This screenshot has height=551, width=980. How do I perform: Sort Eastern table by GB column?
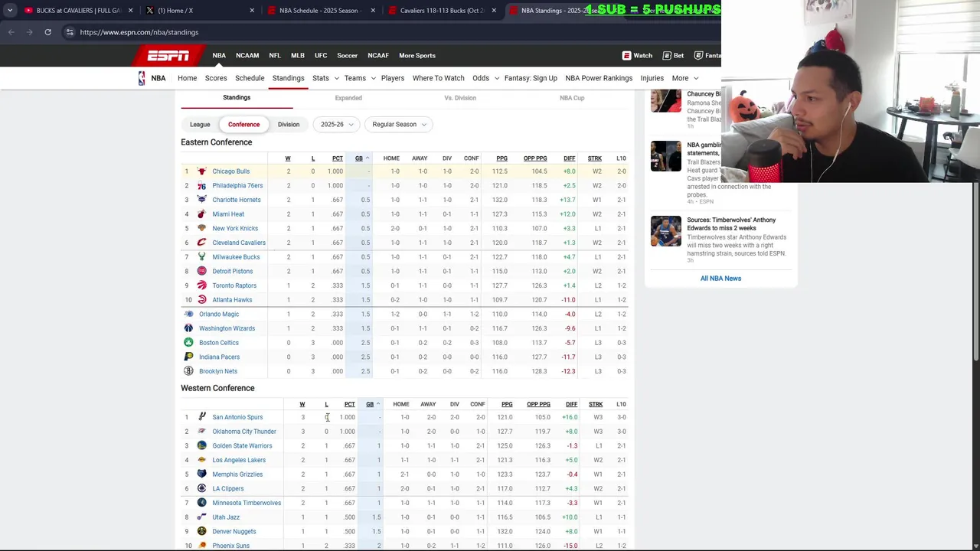[359, 158]
